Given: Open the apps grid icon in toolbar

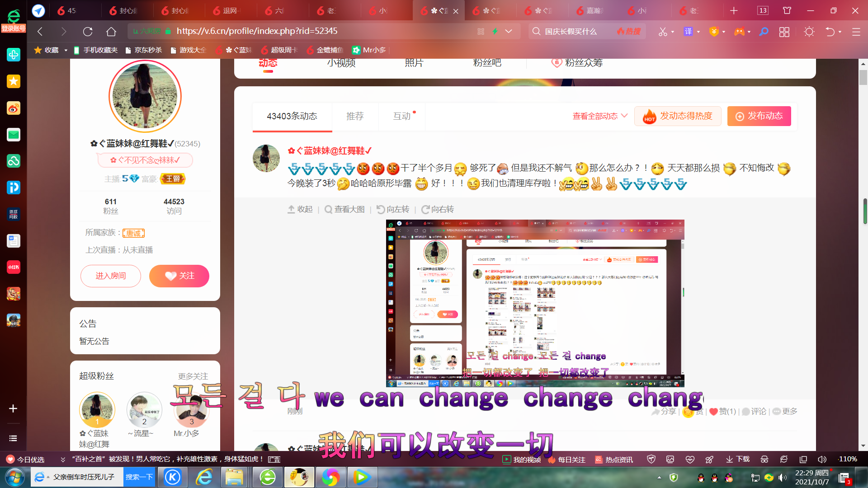Looking at the screenshot, I should coord(784,32).
